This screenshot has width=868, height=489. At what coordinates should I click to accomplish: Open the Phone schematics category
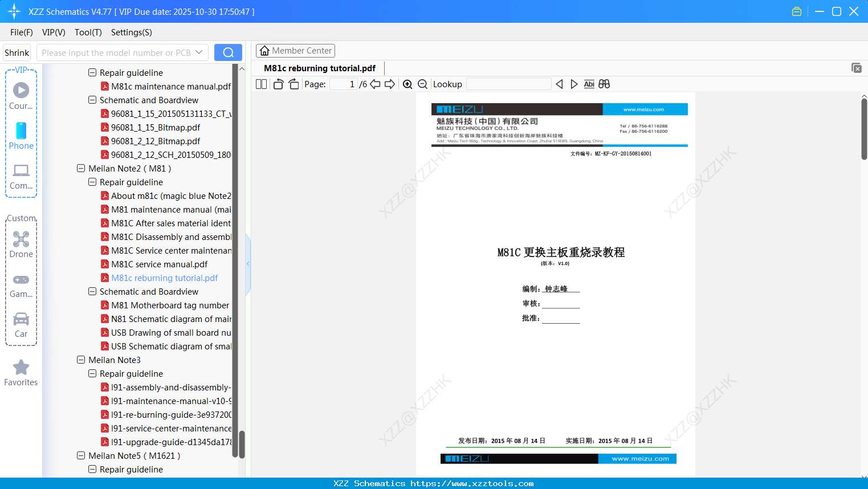pyautogui.click(x=21, y=137)
